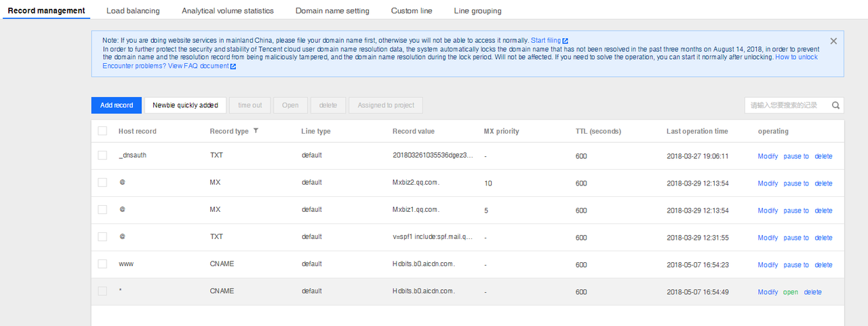Check the box for the Mxbiz1.qq.com. record
The width and height of the screenshot is (868, 326).
(x=102, y=210)
